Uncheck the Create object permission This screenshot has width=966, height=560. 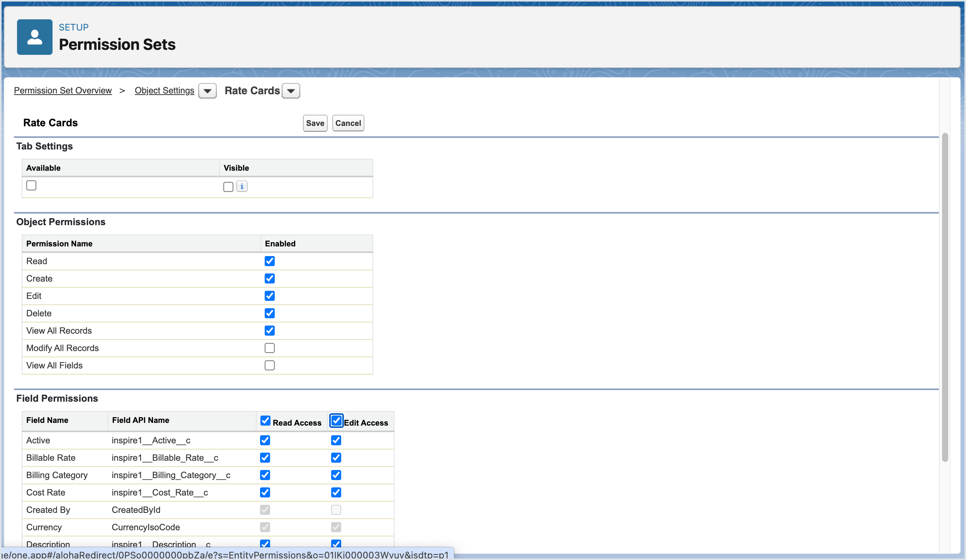270,278
